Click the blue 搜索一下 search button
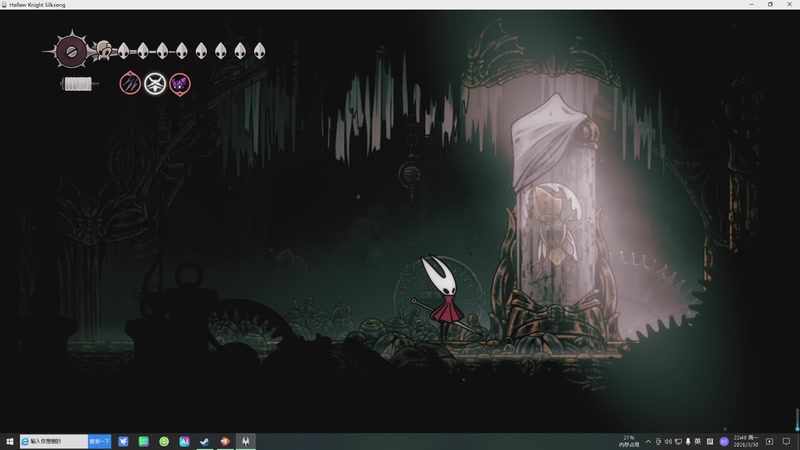Image resolution: width=800 pixels, height=450 pixels. point(99,441)
